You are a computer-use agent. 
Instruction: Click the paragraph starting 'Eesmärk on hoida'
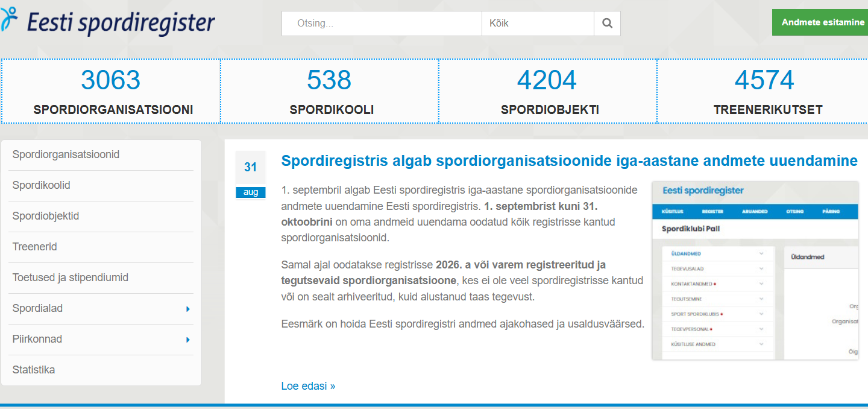463,324
